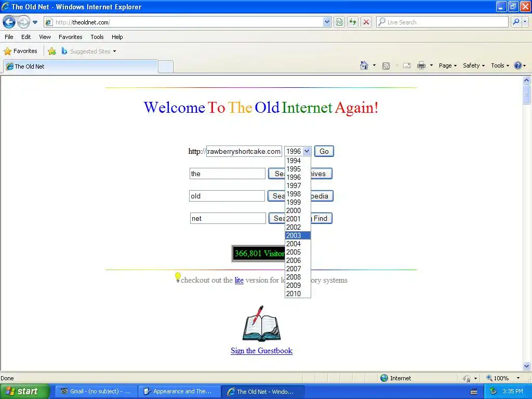Choose 2008 in the year list
532x399 pixels.
(x=298, y=277)
